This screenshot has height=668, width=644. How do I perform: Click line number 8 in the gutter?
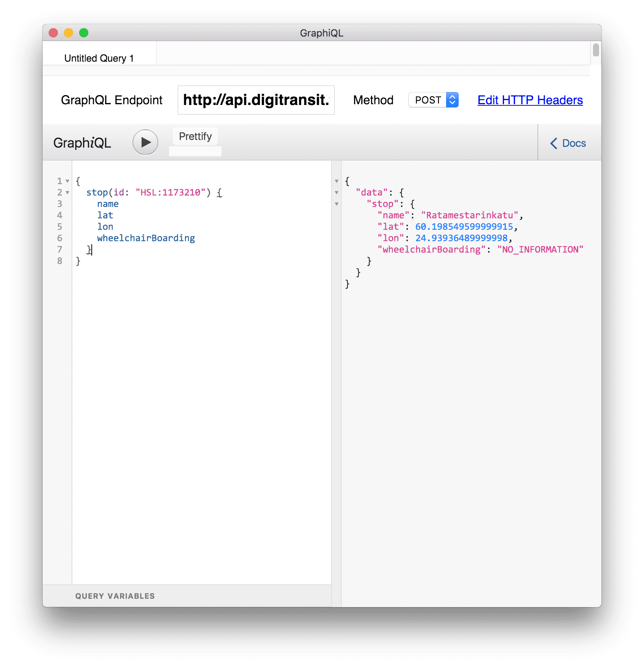[x=60, y=261]
